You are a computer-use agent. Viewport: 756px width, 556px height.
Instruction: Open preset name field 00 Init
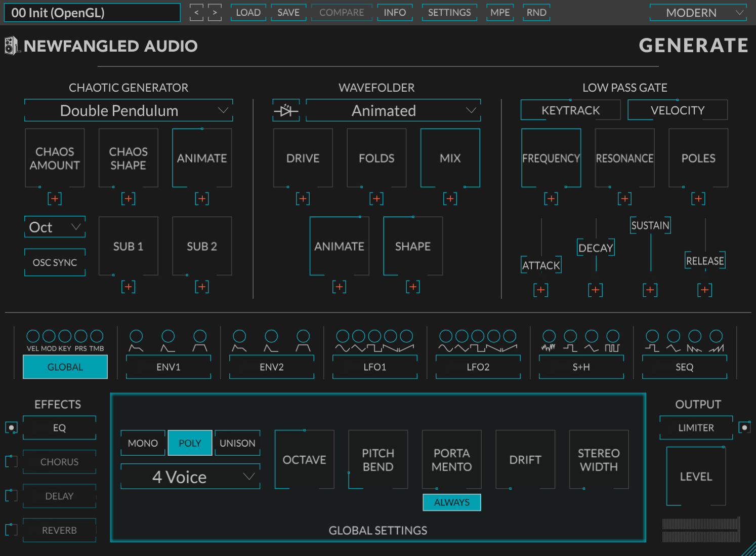(92, 13)
